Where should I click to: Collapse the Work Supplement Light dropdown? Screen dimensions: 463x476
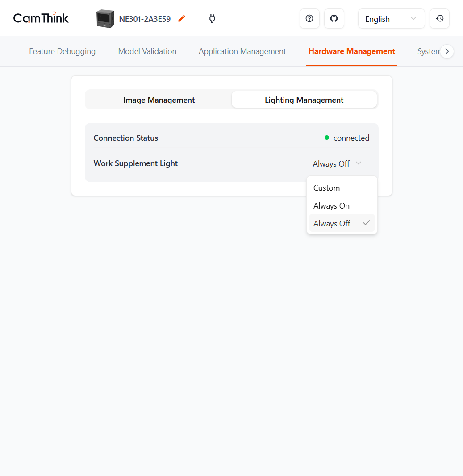338,164
